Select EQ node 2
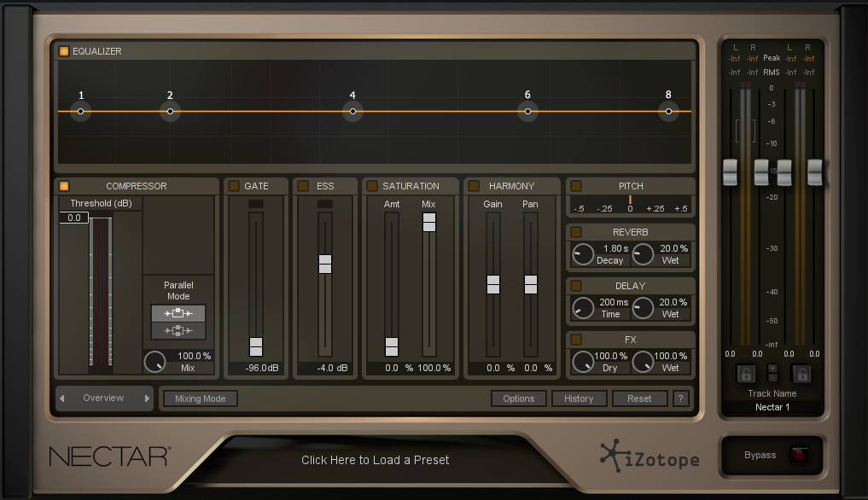Image resolution: width=868 pixels, height=500 pixels. coord(170,111)
